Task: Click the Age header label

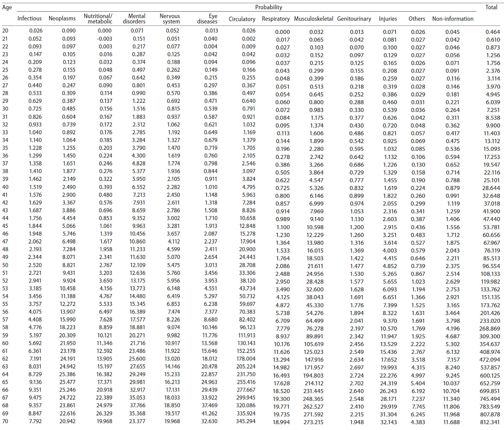Action: (x=7, y=7)
